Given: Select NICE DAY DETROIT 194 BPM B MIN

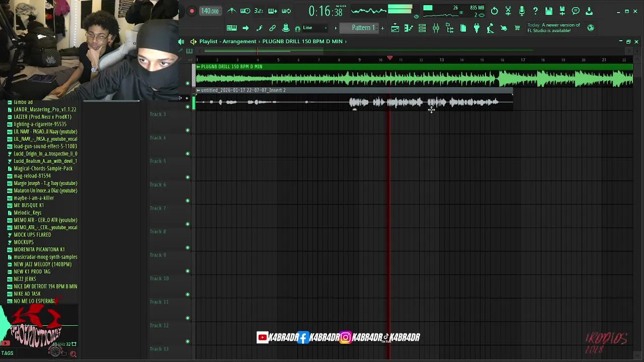Looking at the screenshot, I should pyautogui.click(x=42, y=287).
